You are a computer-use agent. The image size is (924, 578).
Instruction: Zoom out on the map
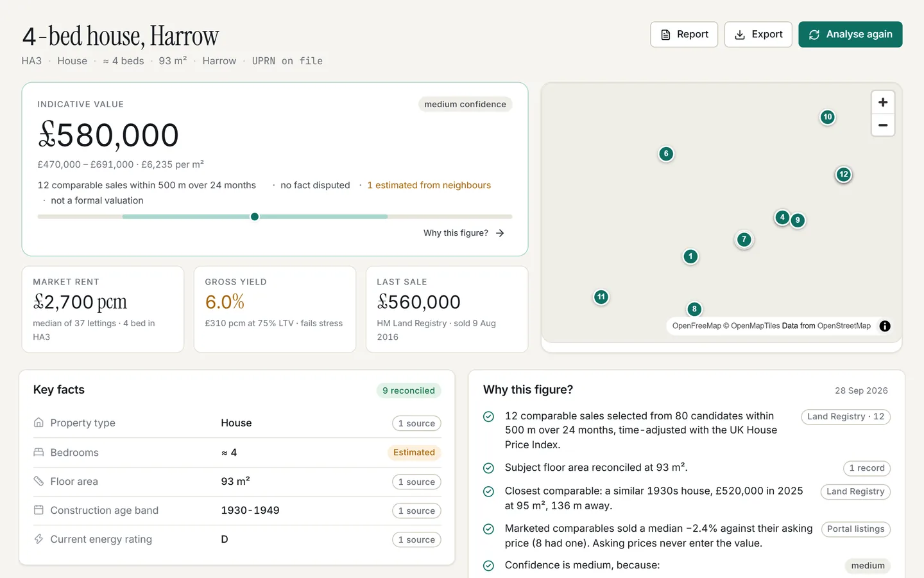point(883,125)
